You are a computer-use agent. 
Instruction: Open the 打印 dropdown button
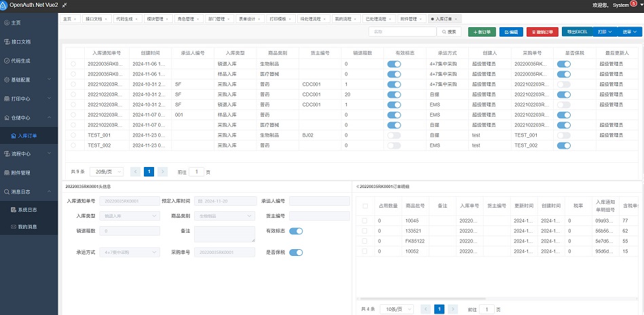click(605, 32)
